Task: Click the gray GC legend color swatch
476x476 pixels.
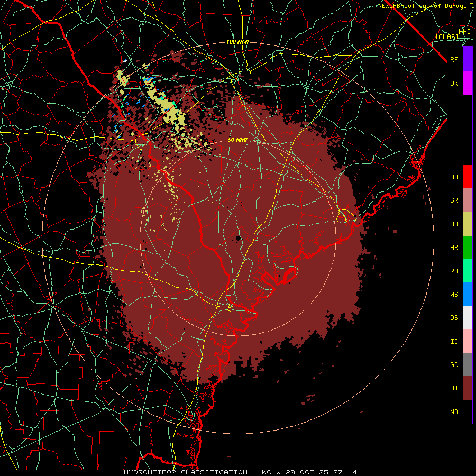Action: pyautogui.click(x=467, y=364)
